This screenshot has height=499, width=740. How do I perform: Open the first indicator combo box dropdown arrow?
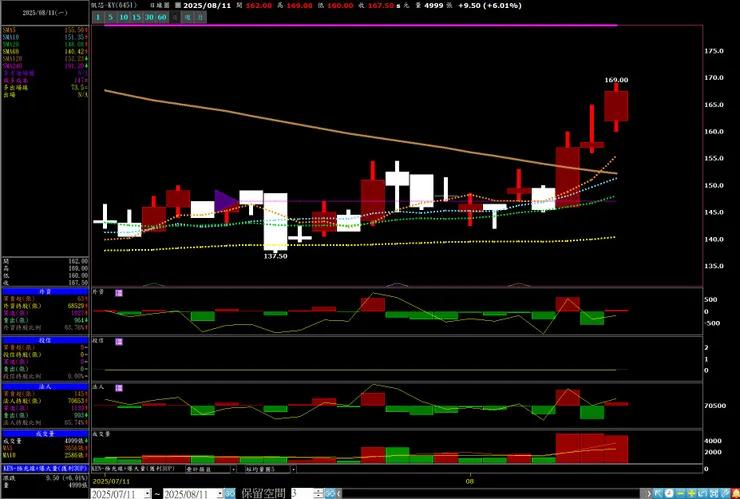(x=233, y=469)
